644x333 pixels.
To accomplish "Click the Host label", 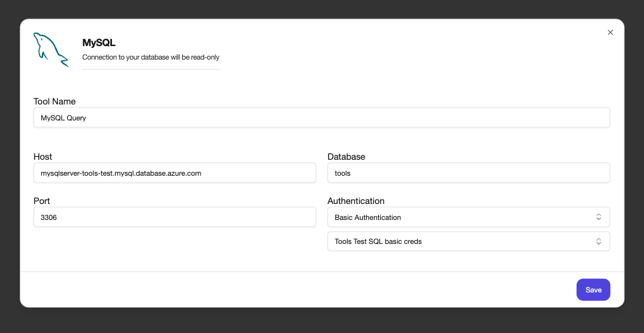I will pyautogui.click(x=42, y=157).
